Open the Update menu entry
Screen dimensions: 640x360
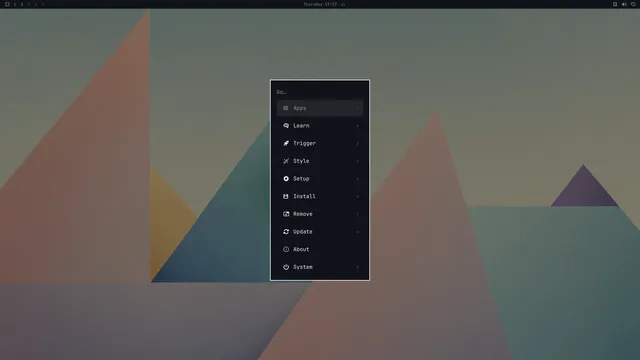click(x=320, y=231)
